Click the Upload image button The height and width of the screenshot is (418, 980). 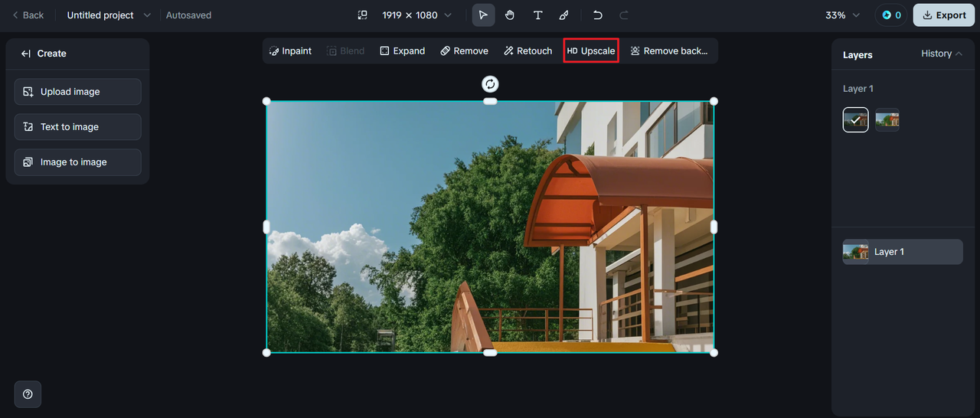coord(77,92)
